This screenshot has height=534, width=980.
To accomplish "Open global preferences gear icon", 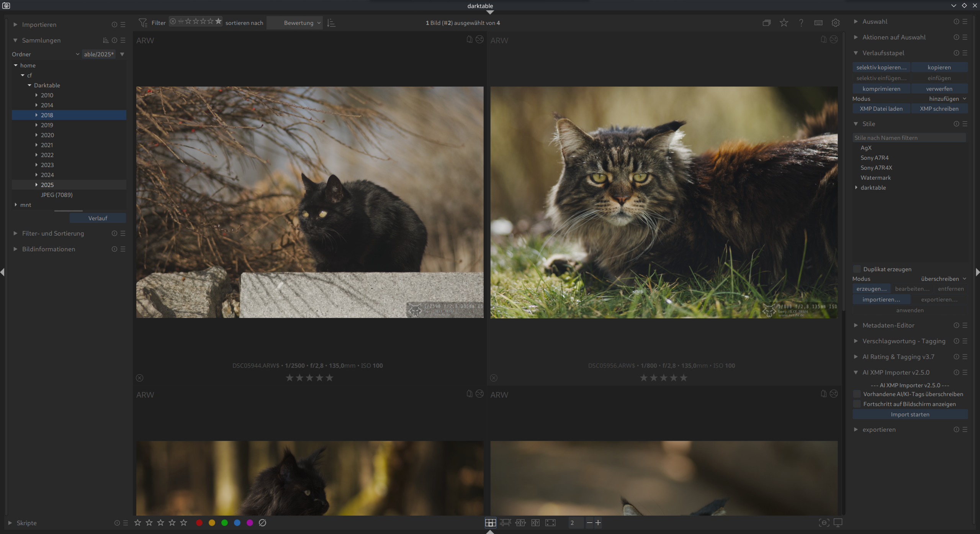I will 836,23.
